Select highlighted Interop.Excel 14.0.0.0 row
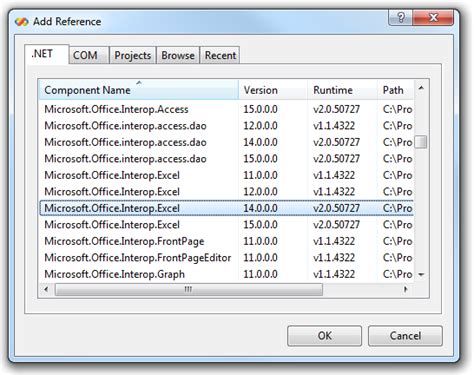The image size is (474, 375). pyautogui.click(x=227, y=208)
